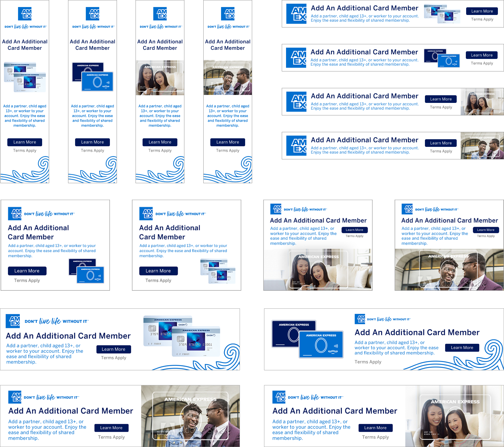Click silver cards image in medium rectangle ad
Image resolution: width=504 pixels, height=447 pixels.
coord(218,271)
